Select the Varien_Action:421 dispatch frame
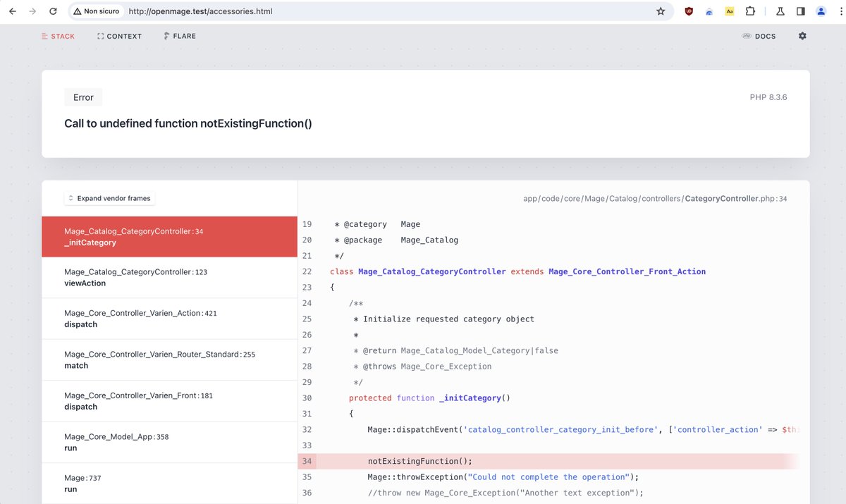This screenshot has height=504, width=846. 169,319
